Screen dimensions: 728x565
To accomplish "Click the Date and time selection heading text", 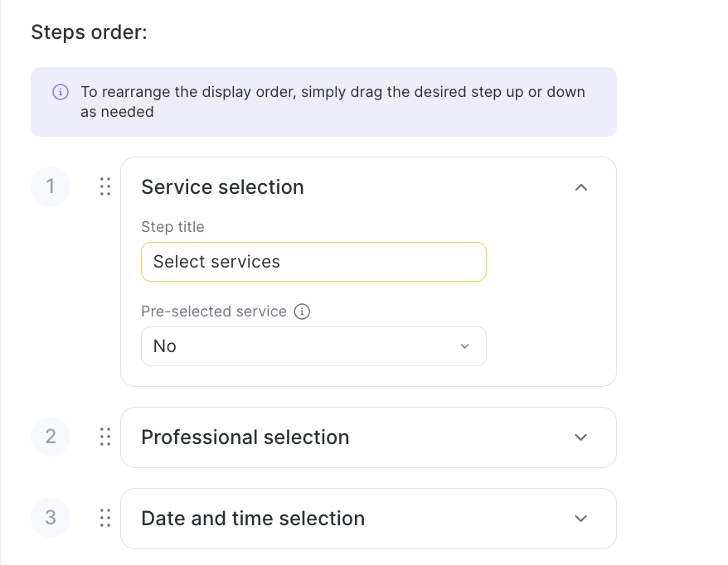I will click(253, 519).
